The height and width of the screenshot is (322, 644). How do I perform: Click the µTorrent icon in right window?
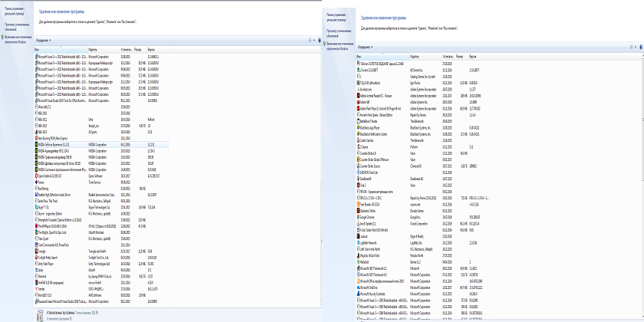tap(359, 71)
